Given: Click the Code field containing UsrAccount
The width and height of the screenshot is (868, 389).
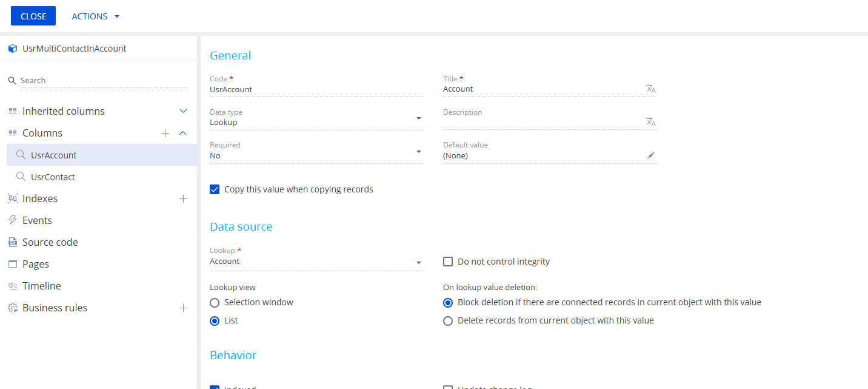Looking at the screenshot, I should pos(316,89).
